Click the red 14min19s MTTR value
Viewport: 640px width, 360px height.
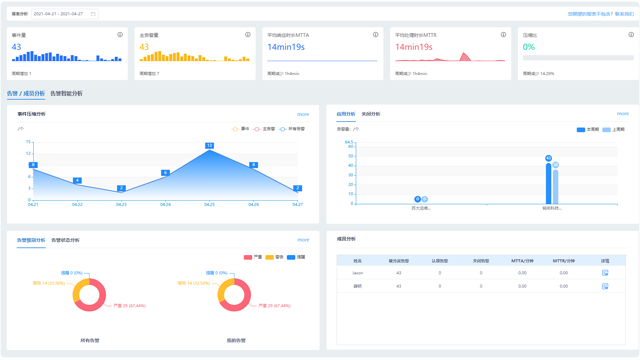coord(414,47)
